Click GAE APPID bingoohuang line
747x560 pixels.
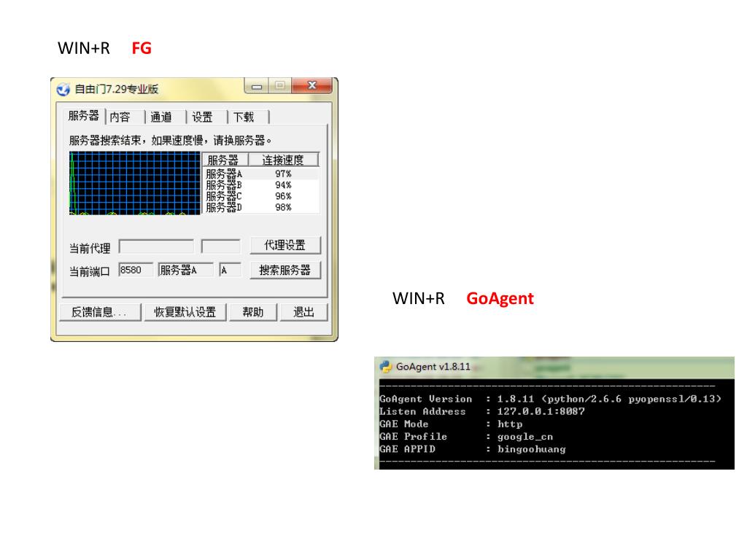(472, 449)
